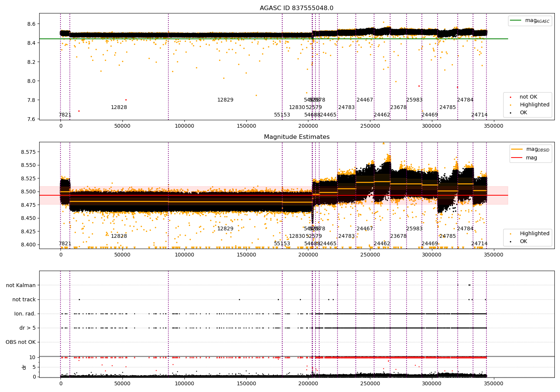Click obsid label 24462 in middle plot
This screenshot has width=560, height=392.
tap(382, 244)
